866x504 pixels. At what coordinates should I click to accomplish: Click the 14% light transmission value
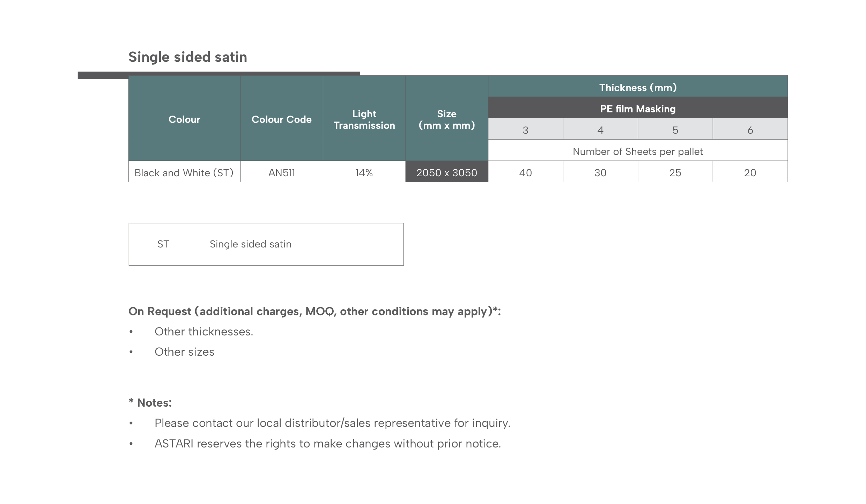[364, 172]
